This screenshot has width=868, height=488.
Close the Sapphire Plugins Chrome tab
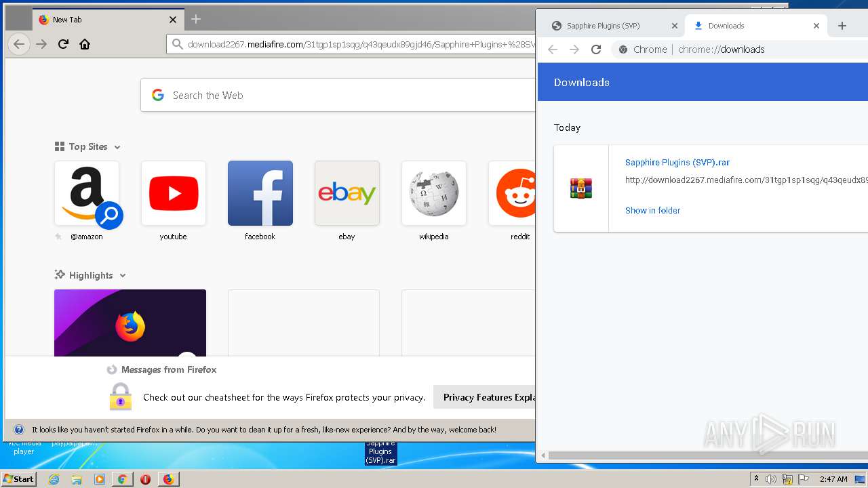coord(674,26)
